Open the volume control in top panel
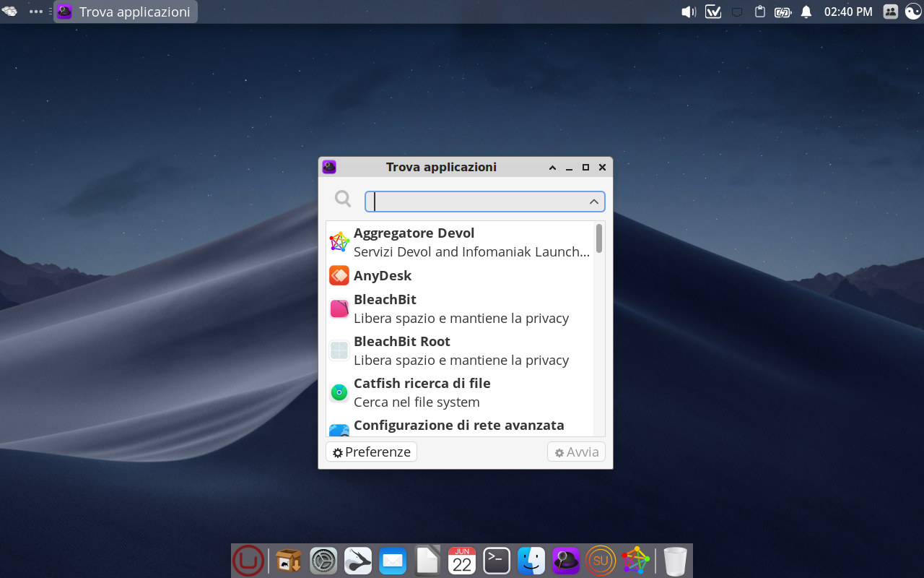The image size is (924, 578). (x=689, y=12)
